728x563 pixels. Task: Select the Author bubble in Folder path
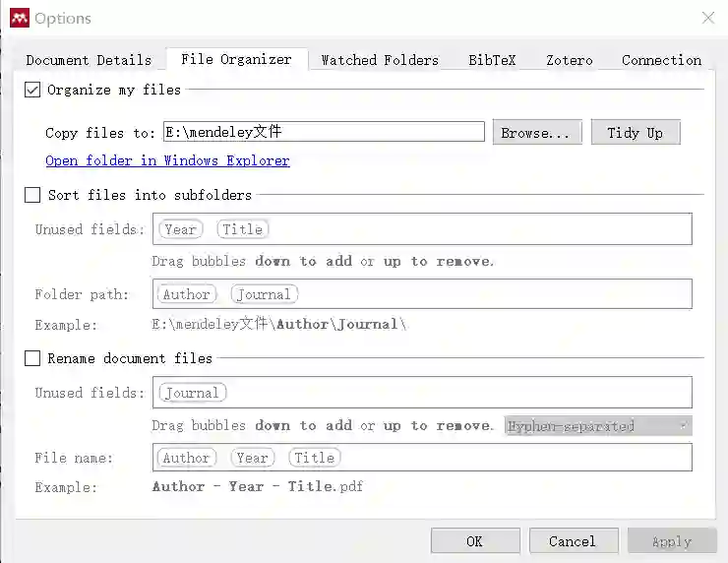pos(187,294)
